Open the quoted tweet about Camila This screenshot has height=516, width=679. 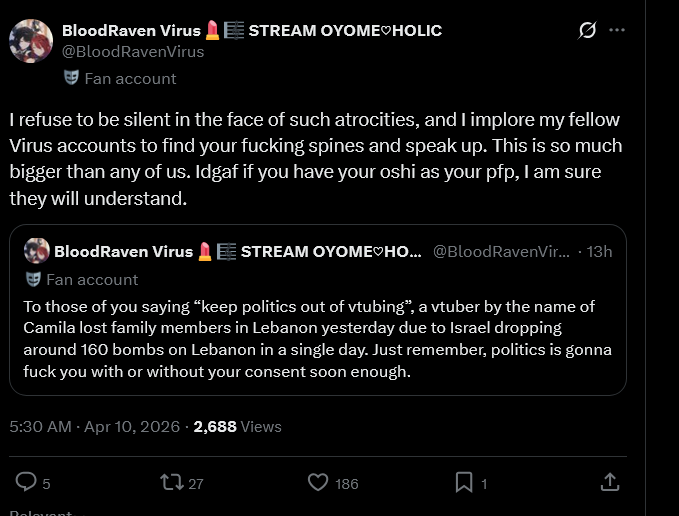318,336
